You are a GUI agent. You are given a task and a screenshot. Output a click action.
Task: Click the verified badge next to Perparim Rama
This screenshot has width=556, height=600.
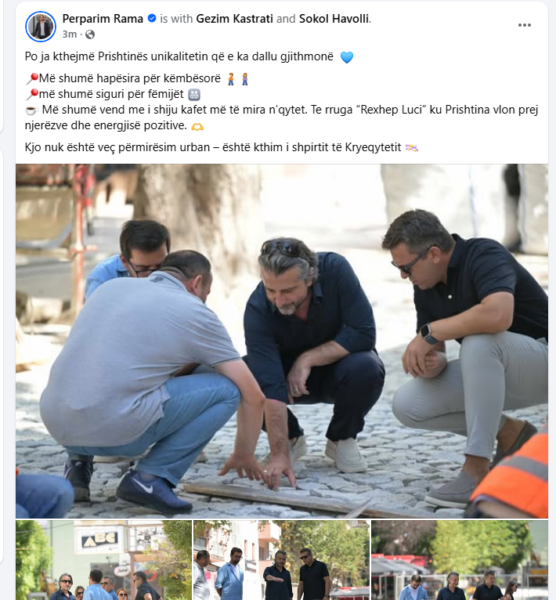click(x=152, y=18)
